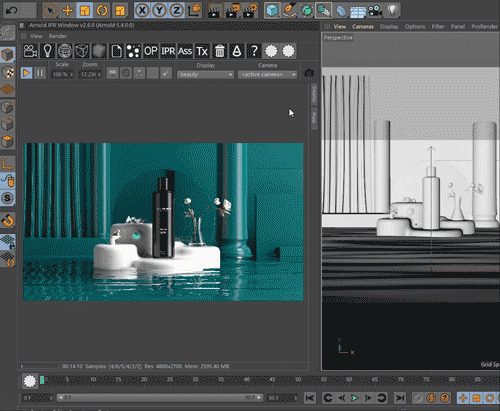The width and height of the screenshot is (500, 411).
Task: Toggle autokeying button in timeline controls
Action: [x=431, y=398]
